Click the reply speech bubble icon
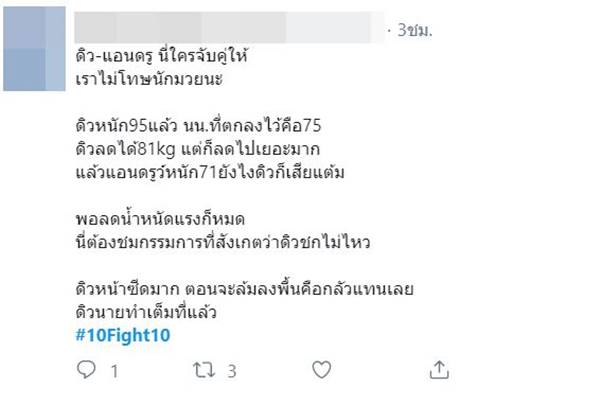The height and width of the screenshot is (404, 600). pos(87,370)
